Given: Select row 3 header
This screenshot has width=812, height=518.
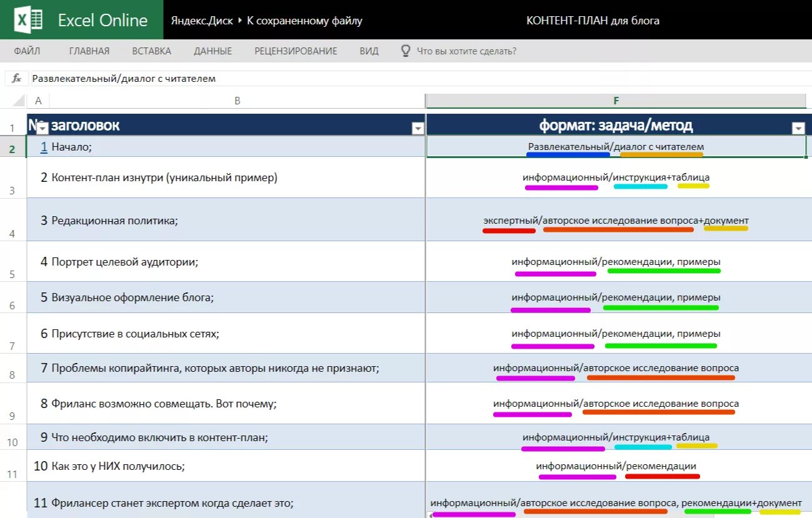Looking at the screenshot, I should (13, 177).
